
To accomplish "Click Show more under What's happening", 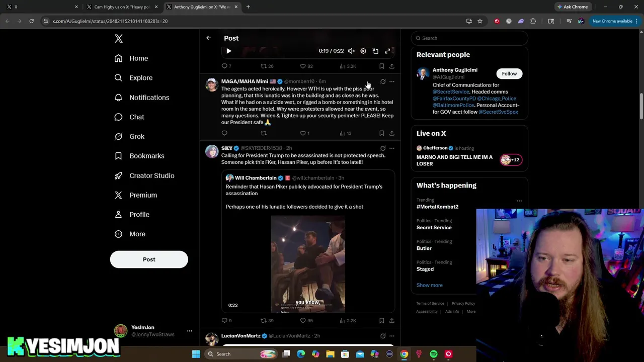I will (430, 285).
